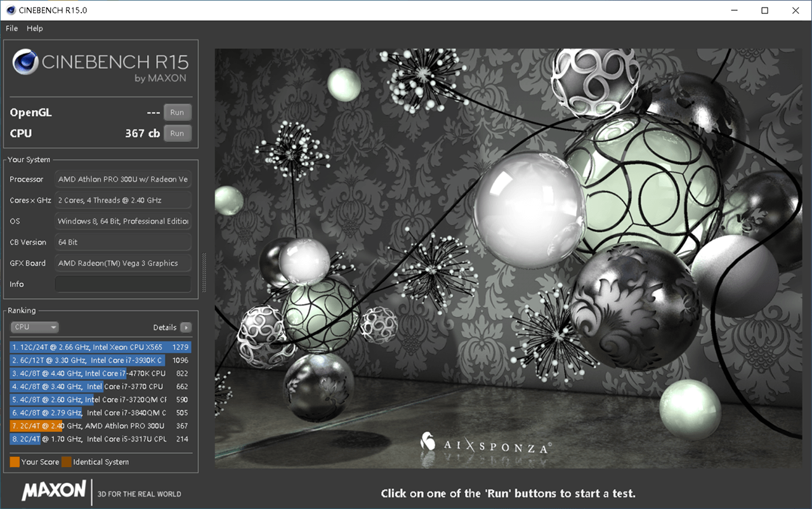Select ranking row 5 Intel Core i7-3720QM
812x509 pixels.
click(x=100, y=400)
